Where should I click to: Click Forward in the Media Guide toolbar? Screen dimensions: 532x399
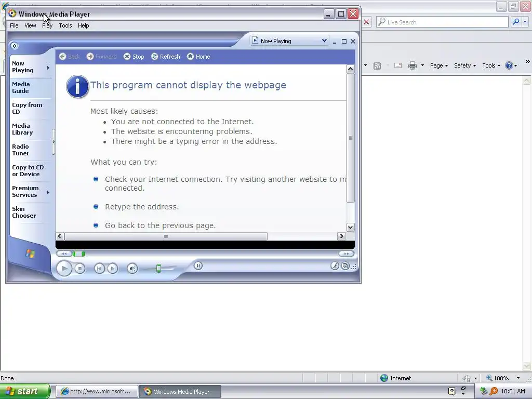(x=101, y=56)
